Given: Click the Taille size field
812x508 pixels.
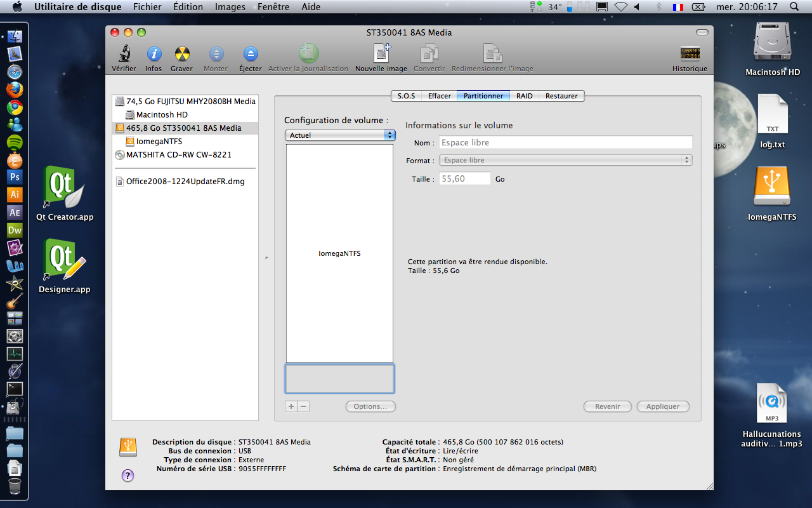Looking at the screenshot, I should 464,179.
